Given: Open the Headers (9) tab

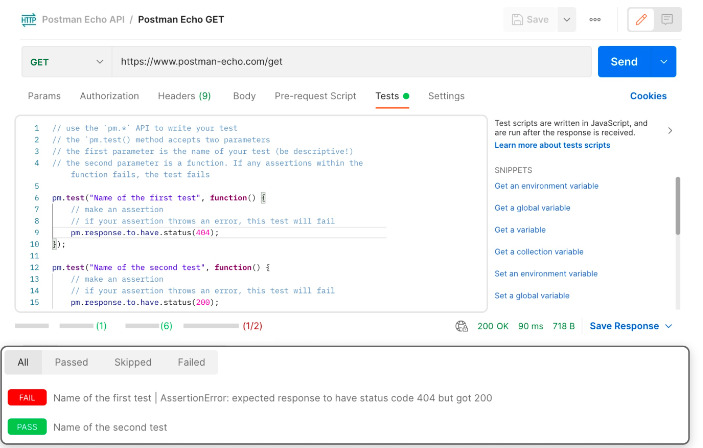Looking at the screenshot, I should pyautogui.click(x=184, y=96).
